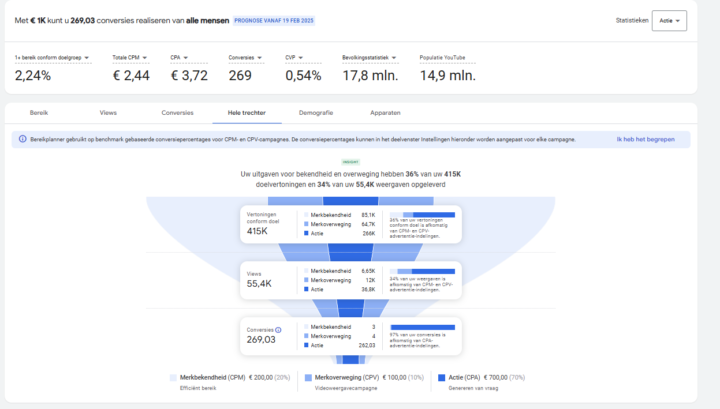This screenshot has height=409, width=720.
Task: Switch to the Bereik tab
Action: tap(39, 113)
